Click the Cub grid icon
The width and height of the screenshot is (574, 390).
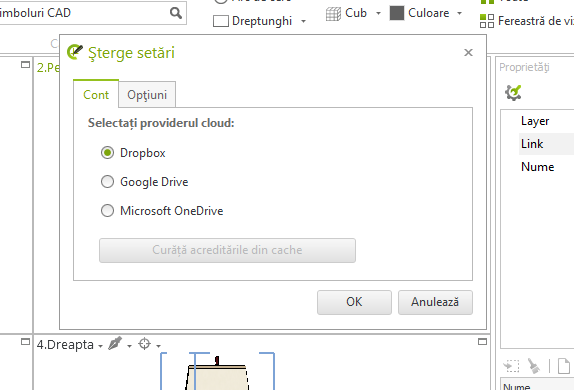click(333, 14)
